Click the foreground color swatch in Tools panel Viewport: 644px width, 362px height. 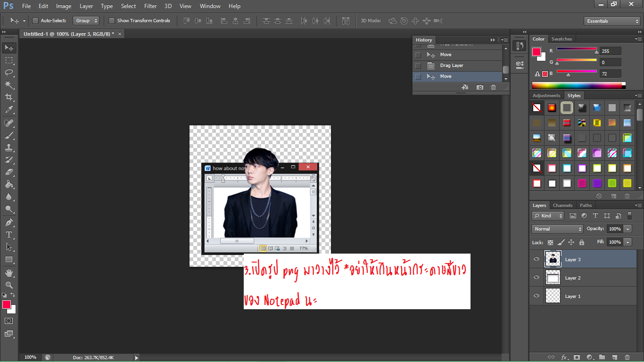pos(7,304)
